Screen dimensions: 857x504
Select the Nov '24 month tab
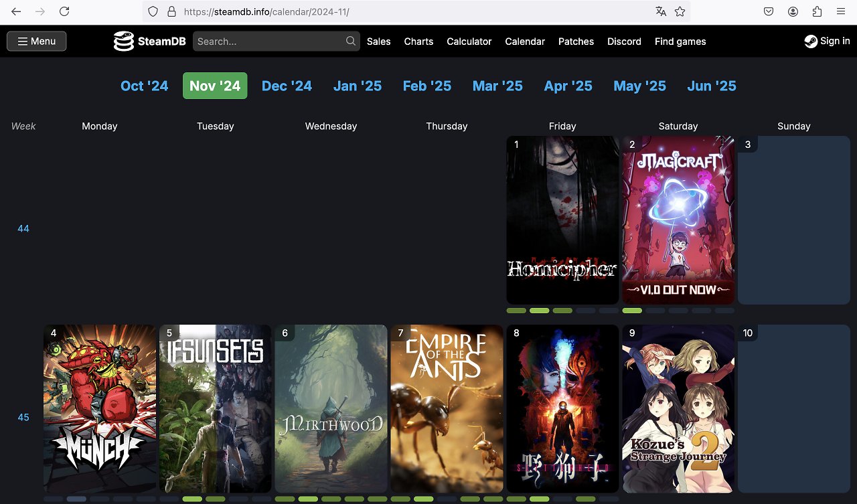tap(215, 86)
